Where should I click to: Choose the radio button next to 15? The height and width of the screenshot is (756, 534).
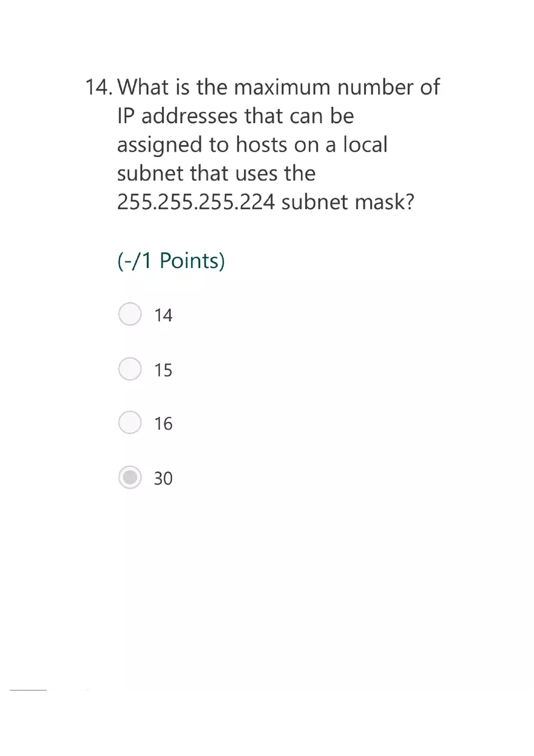tap(130, 369)
